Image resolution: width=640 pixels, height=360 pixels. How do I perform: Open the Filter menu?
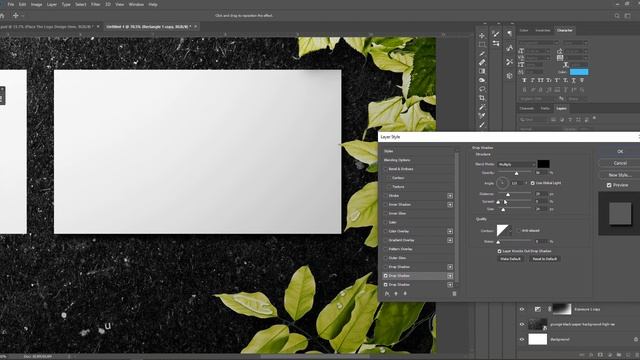[x=96, y=4]
